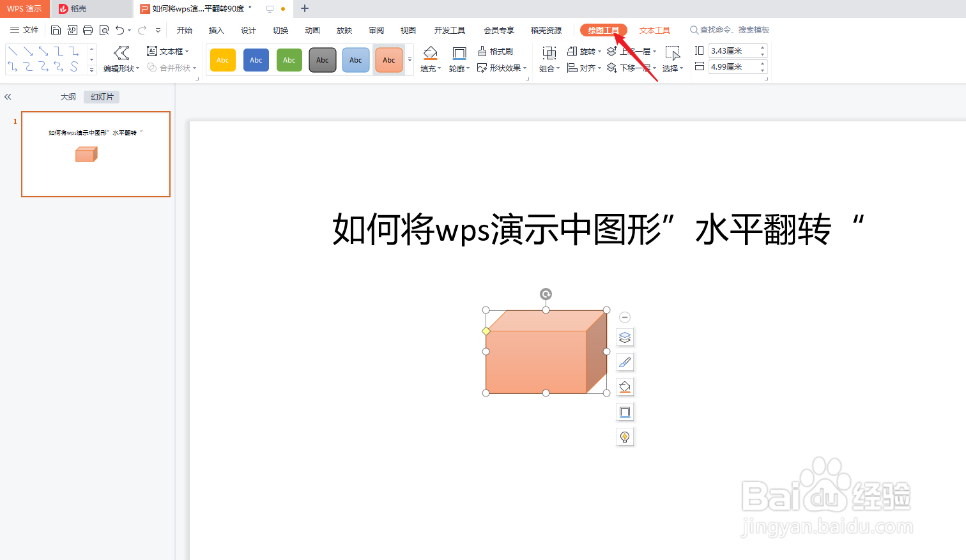Open Print Preview icon
966x560 pixels.
click(104, 30)
